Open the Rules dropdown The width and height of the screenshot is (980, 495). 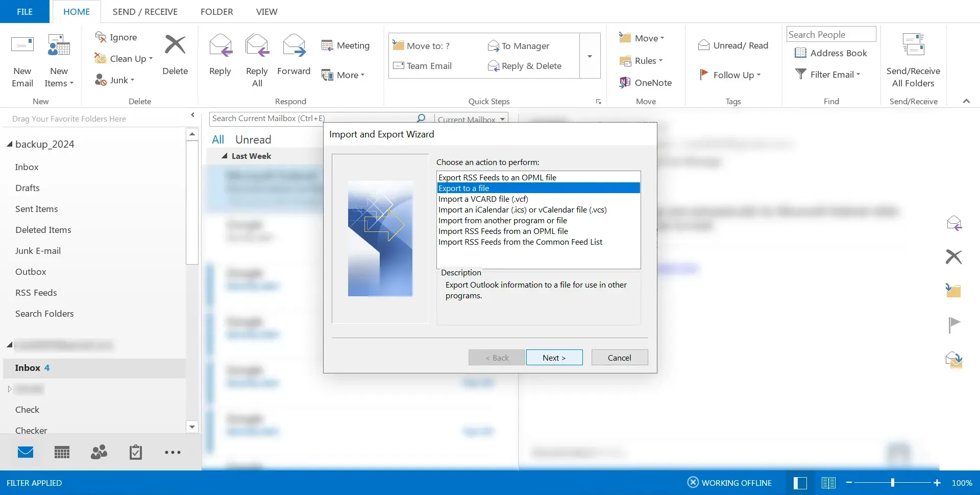coord(641,61)
